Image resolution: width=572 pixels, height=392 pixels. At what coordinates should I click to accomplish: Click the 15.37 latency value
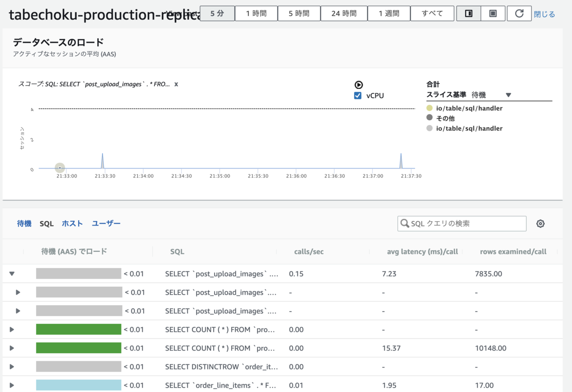click(391, 348)
